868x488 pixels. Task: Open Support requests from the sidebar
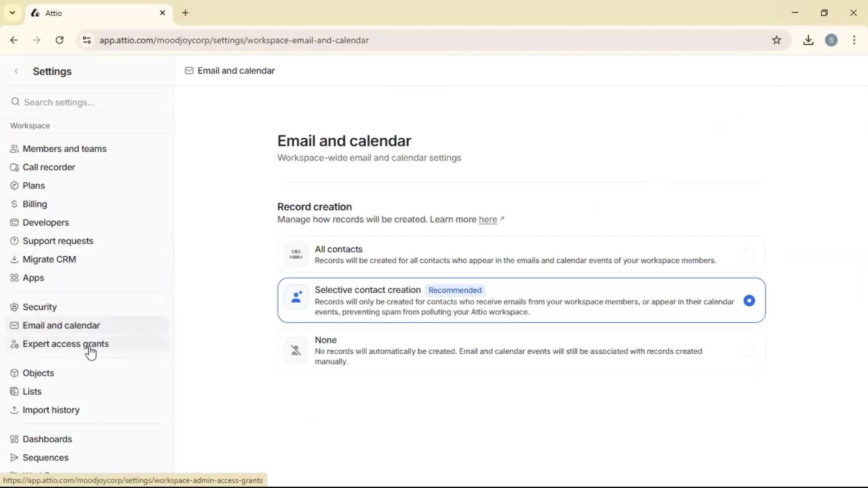[58, 241]
